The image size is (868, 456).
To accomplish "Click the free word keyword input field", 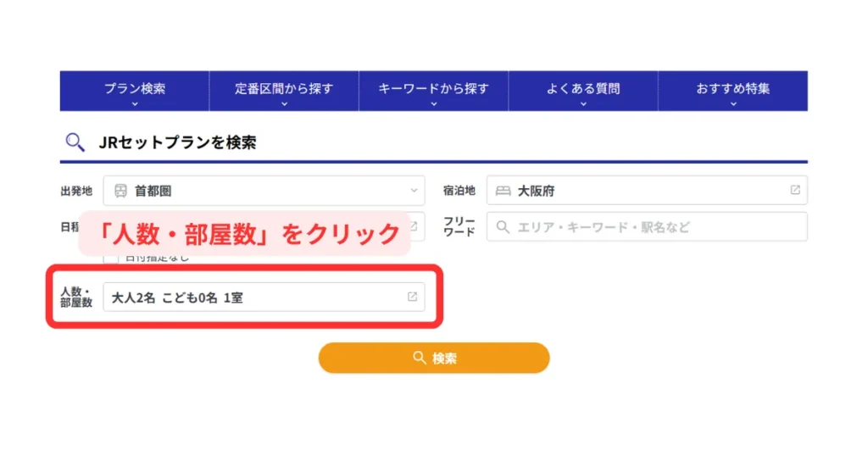I will 653,227.
